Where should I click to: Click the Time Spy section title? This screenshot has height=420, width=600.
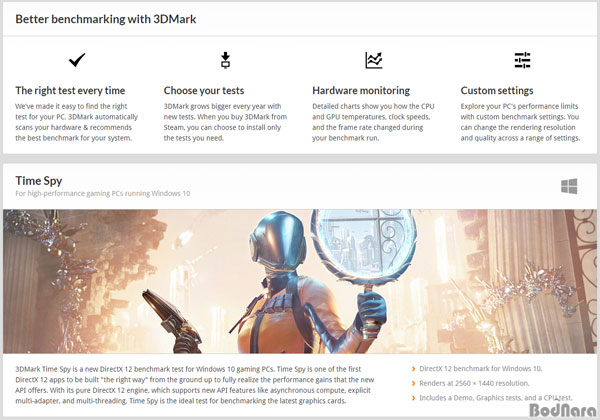click(39, 181)
